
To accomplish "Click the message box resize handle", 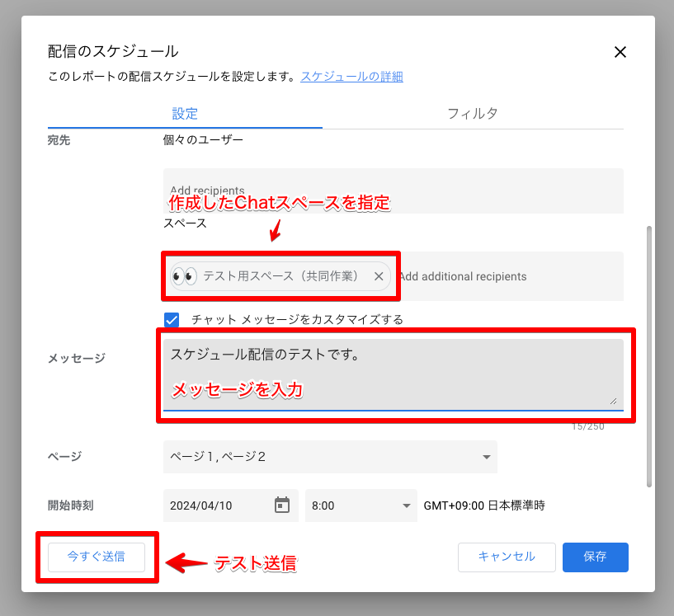I will (613, 400).
